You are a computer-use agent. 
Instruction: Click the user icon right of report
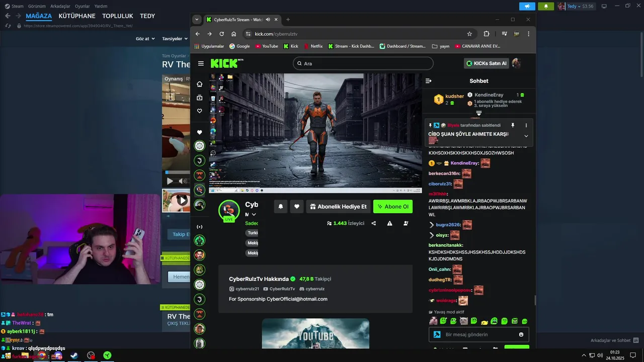click(x=406, y=223)
